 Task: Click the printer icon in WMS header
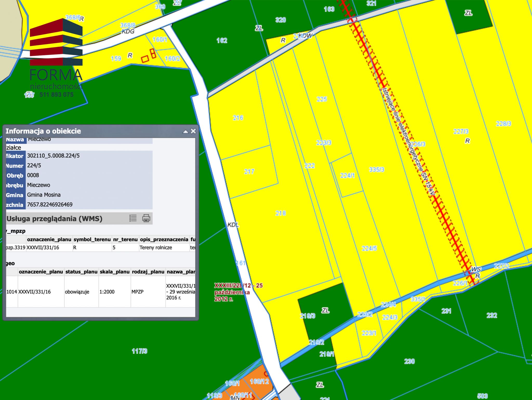tap(146, 218)
